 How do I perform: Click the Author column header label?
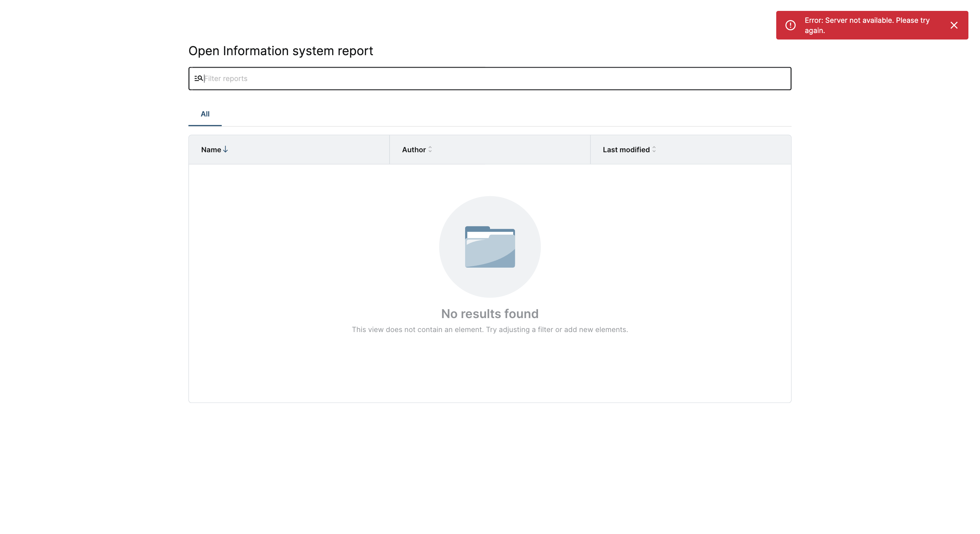tap(414, 150)
